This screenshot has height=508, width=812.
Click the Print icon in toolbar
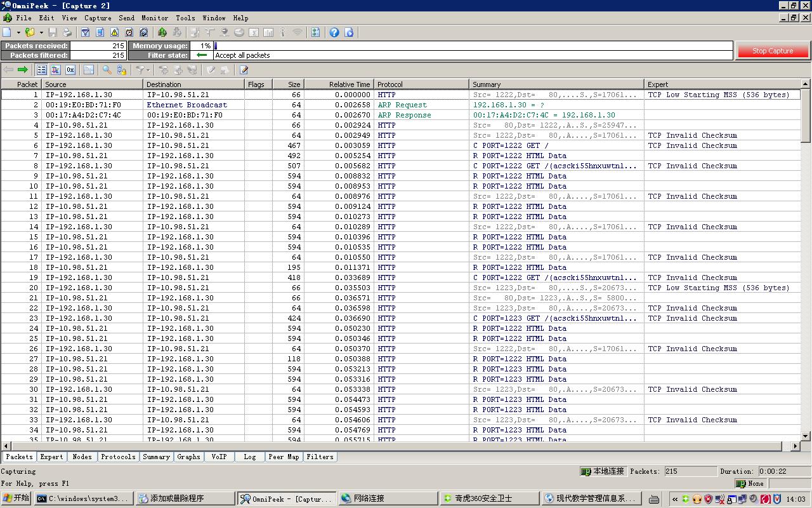(x=67, y=32)
